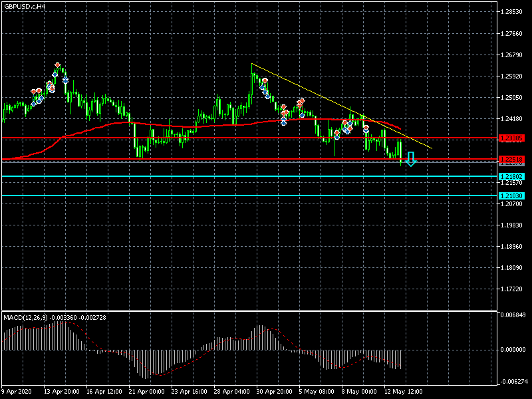Click the cyan down arrow marker
532x399 pixels.
(411, 159)
